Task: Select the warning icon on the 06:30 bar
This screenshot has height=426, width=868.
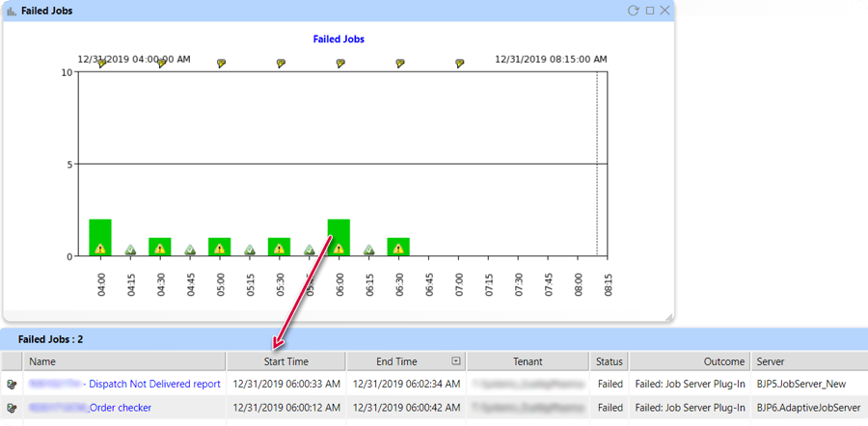Action: point(398,249)
